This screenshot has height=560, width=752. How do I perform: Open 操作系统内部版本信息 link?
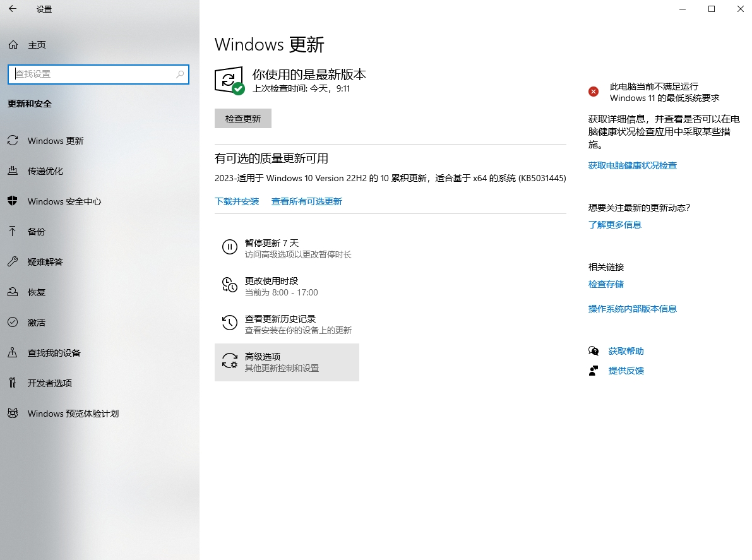[x=632, y=309]
